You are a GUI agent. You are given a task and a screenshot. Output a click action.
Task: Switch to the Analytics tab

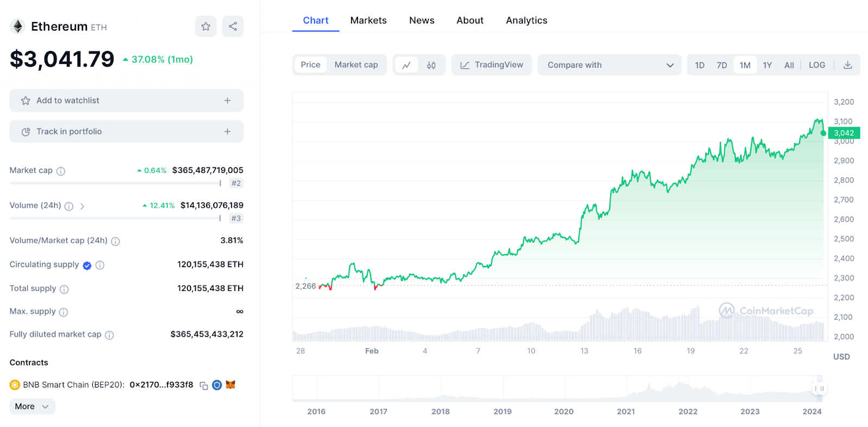coord(526,21)
